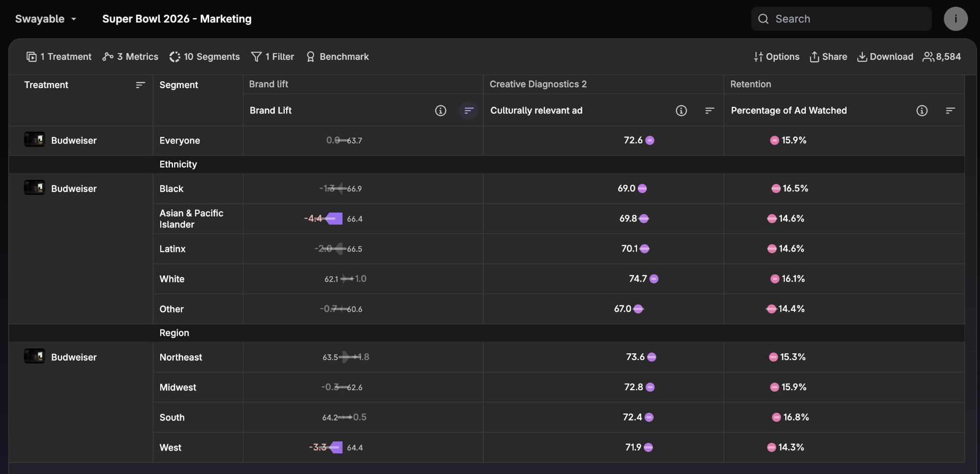This screenshot has width=980, height=474.
Task: View the 8,584 respondents count
Action: coord(941,57)
